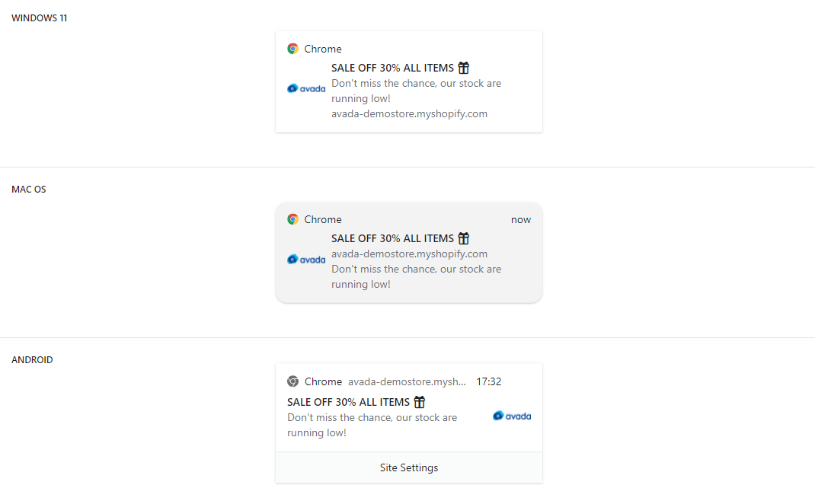Click the Android notification body message
This screenshot has width=815, height=504.
click(372, 425)
